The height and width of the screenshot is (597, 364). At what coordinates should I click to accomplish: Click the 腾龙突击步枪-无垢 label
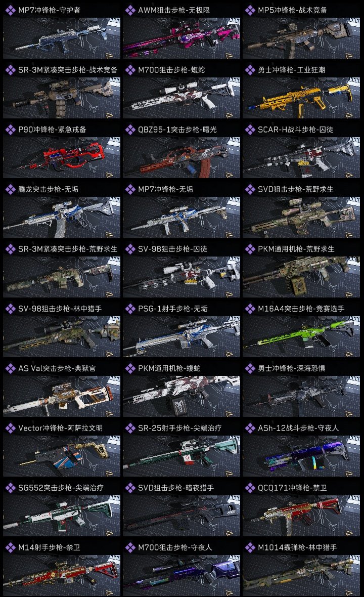[x=49, y=189]
